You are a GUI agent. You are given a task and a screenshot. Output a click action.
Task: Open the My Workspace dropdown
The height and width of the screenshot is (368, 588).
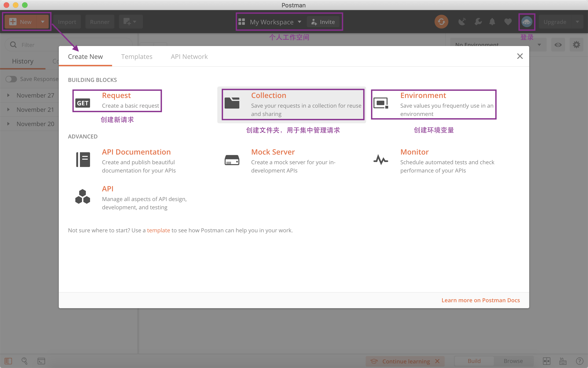click(276, 22)
